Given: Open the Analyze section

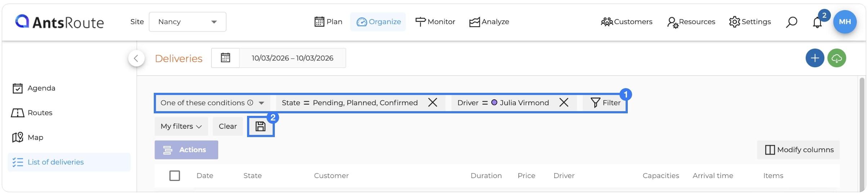Looking at the screenshot, I should click(489, 22).
